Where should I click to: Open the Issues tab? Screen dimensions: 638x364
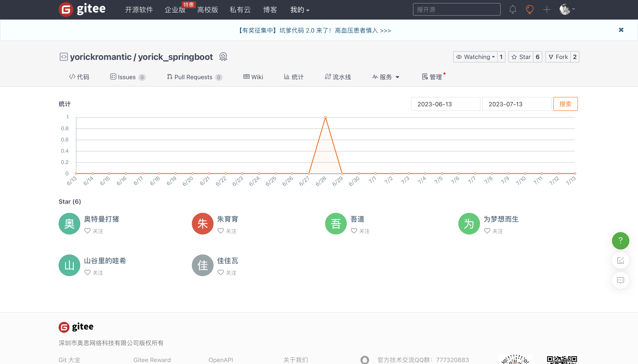pyautogui.click(x=128, y=77)
